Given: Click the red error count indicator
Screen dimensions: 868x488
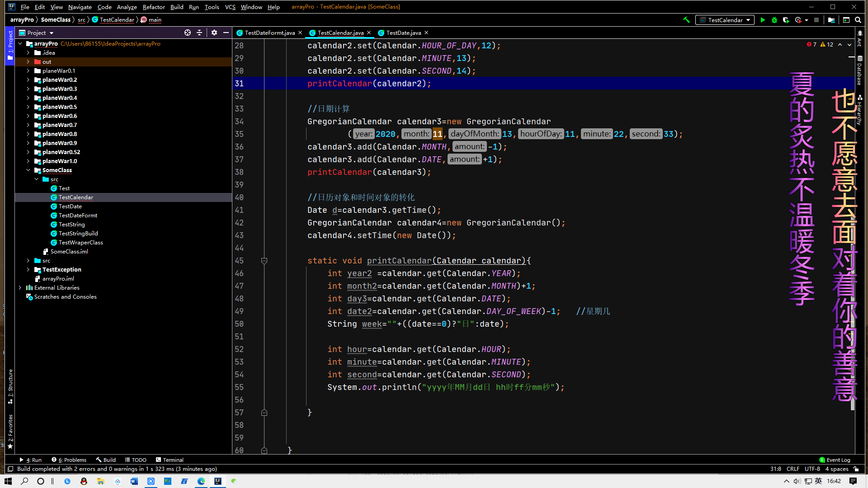Looking at the screenshot, I should pos(811,44).
